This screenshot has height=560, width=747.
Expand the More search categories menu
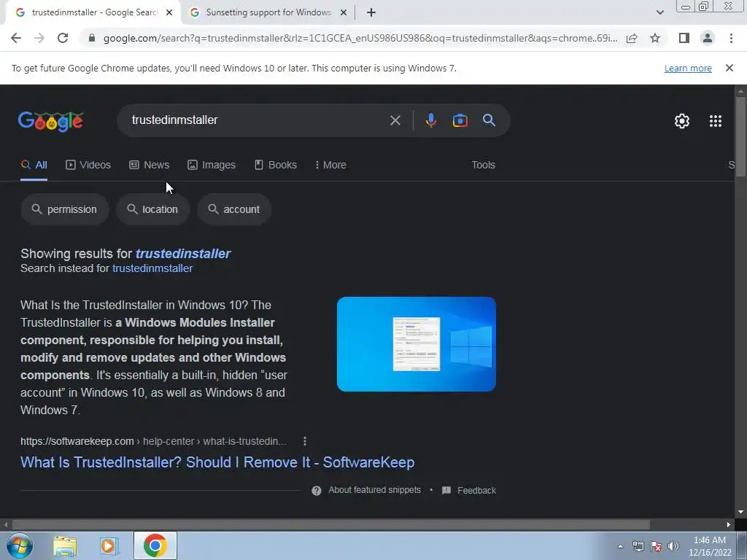[330, 165]
